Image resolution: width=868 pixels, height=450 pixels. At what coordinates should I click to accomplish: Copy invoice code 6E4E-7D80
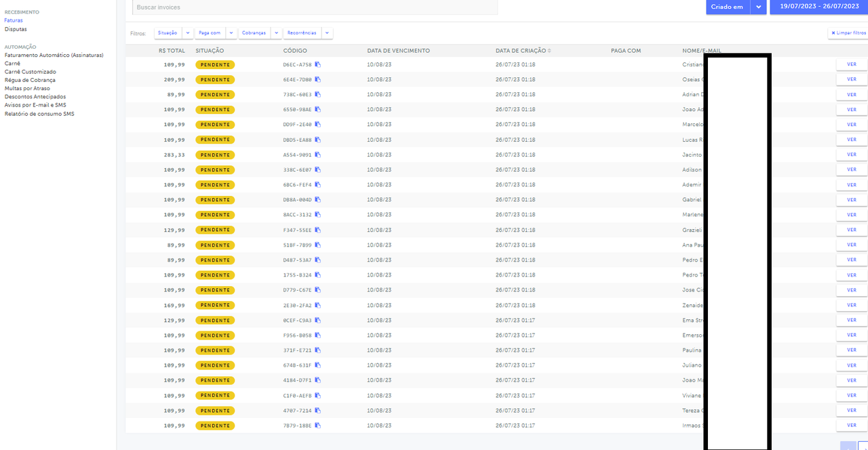pyautogui.click(x=318, y=79)
